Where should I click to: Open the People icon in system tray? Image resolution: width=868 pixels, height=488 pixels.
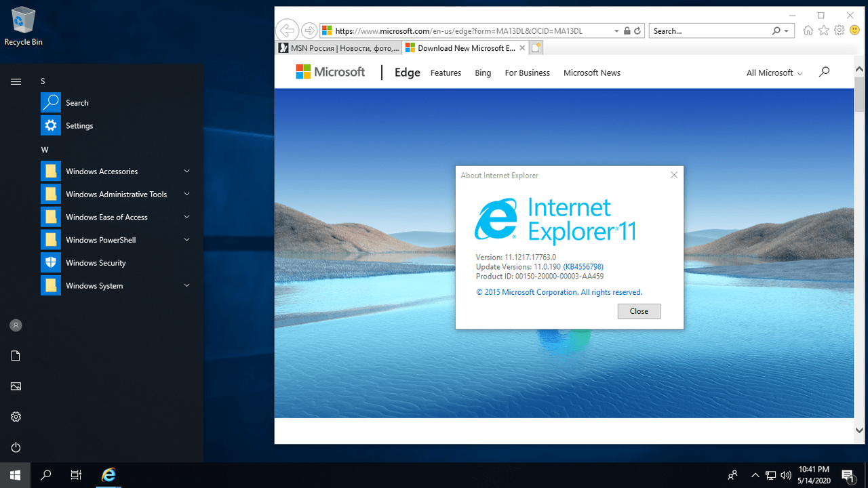pyautogui.click(x=733, y=475)
